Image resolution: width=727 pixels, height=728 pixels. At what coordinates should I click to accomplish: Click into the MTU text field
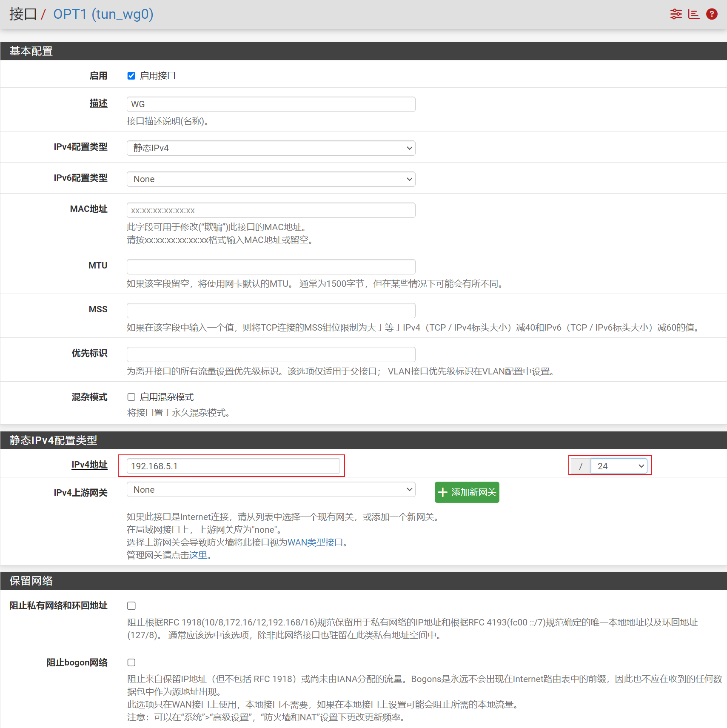coord(271,267)
